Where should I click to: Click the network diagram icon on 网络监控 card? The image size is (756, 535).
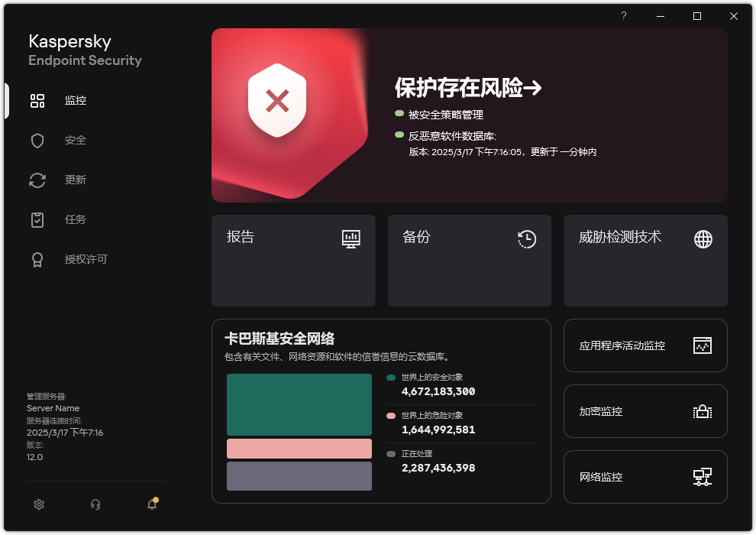702,477
